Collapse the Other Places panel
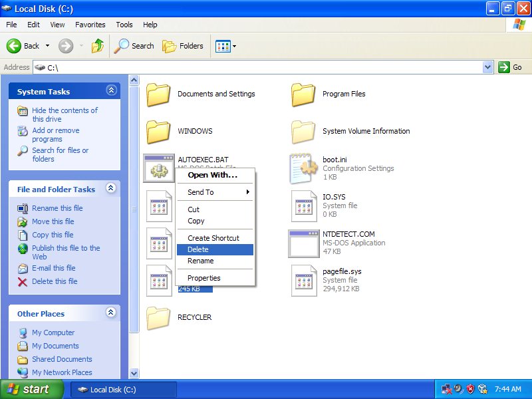The height and width of the screenshot is (399, 532). coord(111,313)
